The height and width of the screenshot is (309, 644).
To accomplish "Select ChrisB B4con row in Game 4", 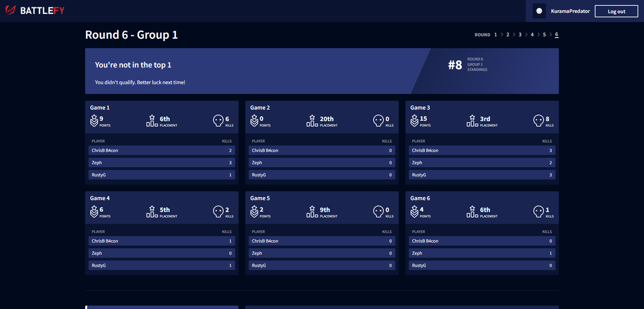I will (162, 241).
